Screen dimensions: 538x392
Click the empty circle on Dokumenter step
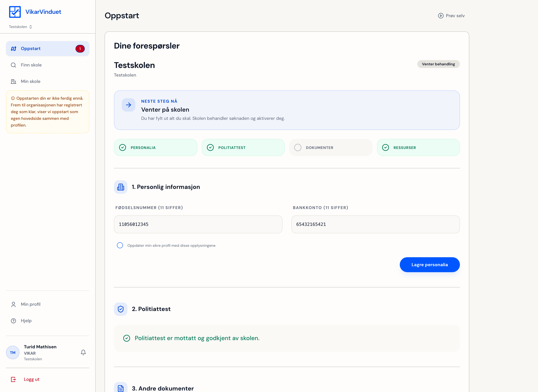pos(298,148)
